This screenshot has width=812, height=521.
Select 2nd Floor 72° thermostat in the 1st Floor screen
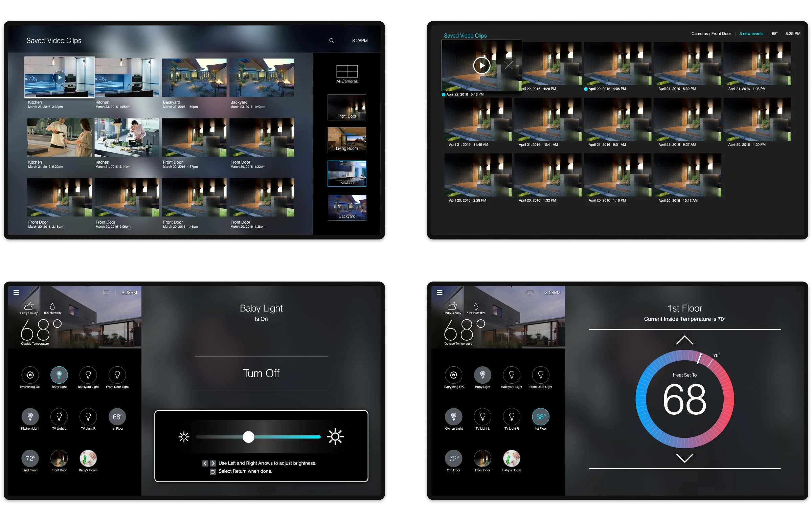[453, 458]
